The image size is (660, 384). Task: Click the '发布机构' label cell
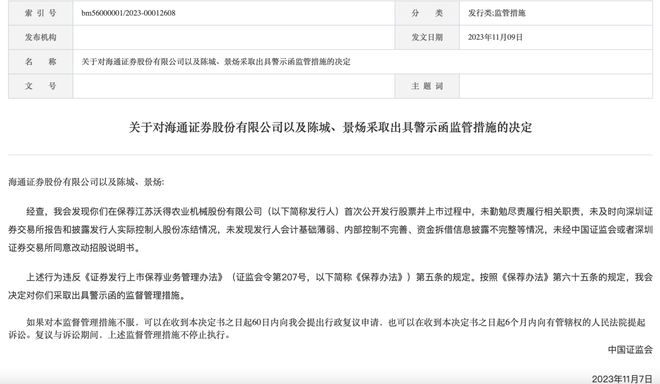click(40, 37)
